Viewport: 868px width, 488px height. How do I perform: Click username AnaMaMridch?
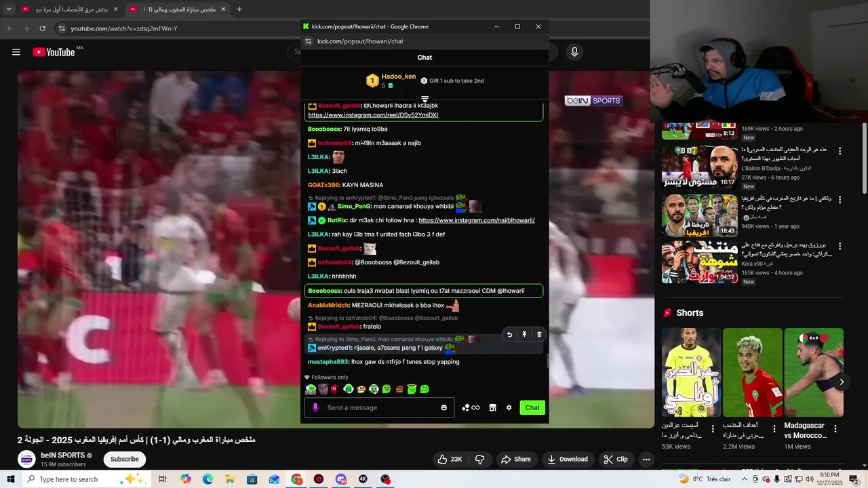click(328, 305)
